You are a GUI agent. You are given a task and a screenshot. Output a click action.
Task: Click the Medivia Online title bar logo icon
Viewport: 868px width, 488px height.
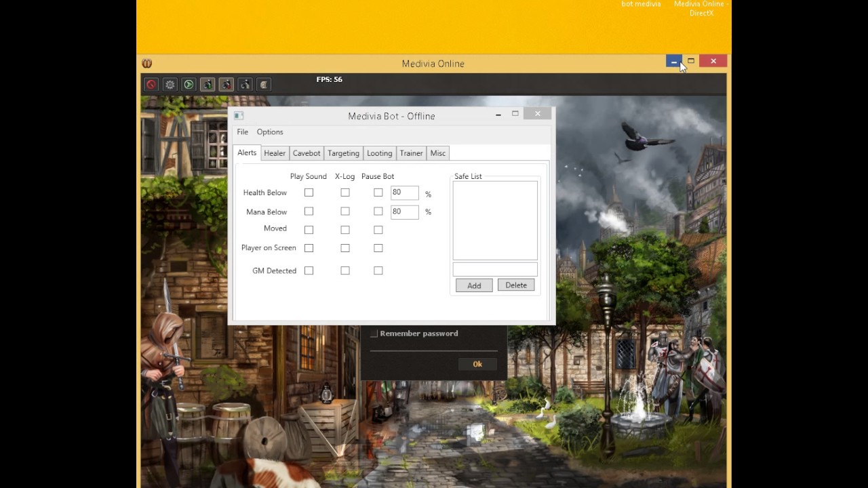147,64
